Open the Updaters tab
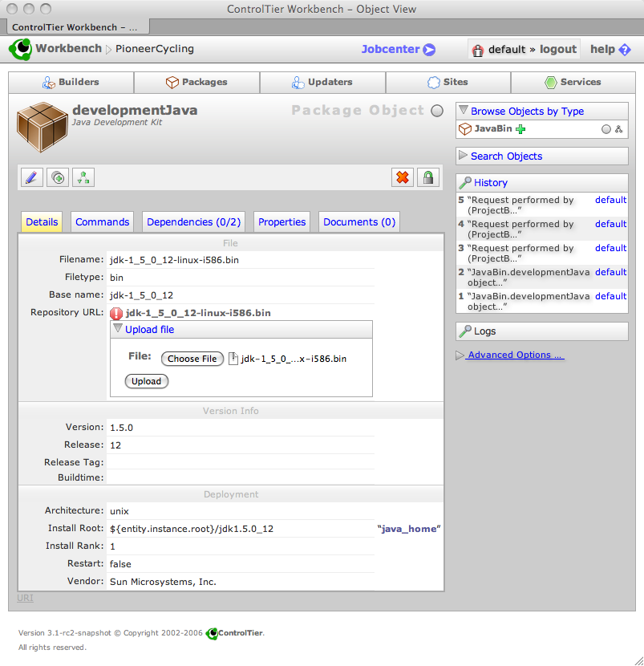 click(322, 83)
